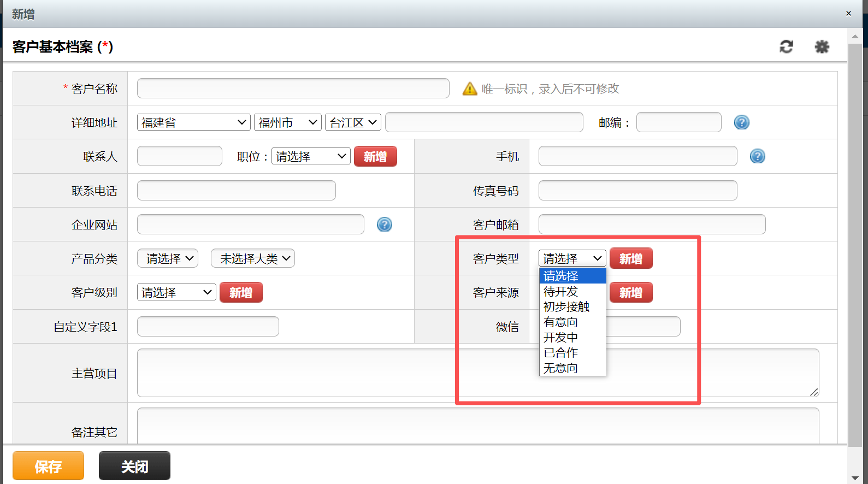
Task: Click the orange 保存 button
Action: click(x=48, y=466)
